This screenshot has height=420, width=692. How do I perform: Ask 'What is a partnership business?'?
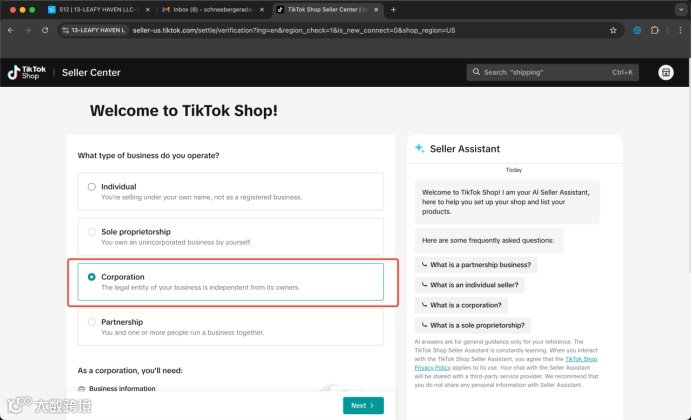[x=476, y=265]
